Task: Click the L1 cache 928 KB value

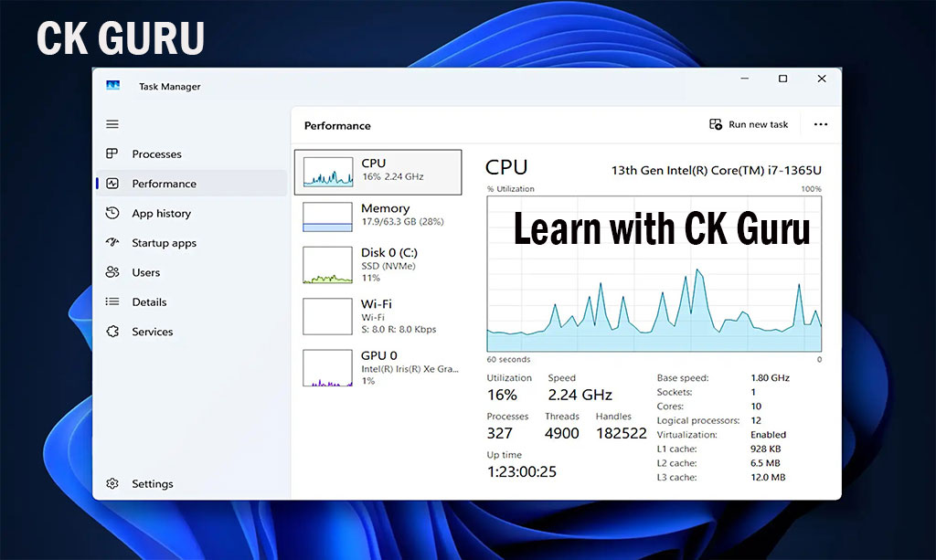Action: pos(765,449)
